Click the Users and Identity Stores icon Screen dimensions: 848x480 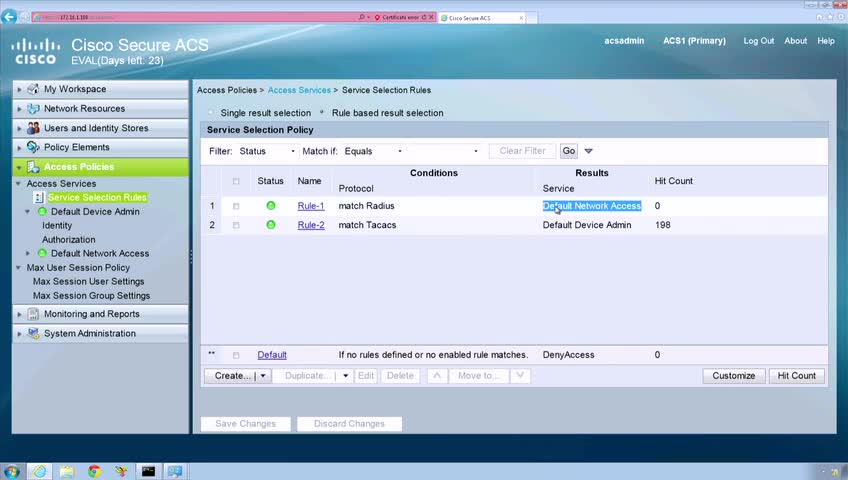(33, 128)
